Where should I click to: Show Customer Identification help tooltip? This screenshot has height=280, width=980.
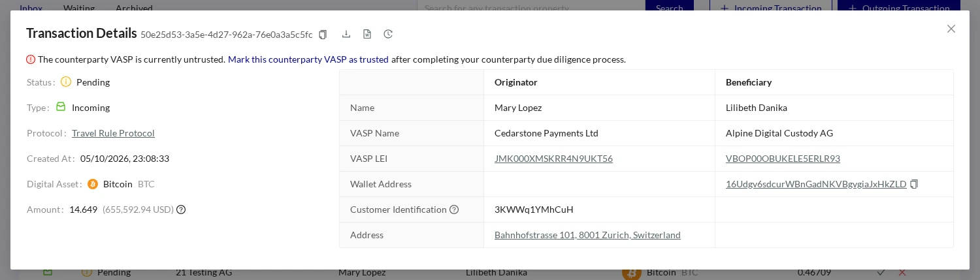point(454,210)
